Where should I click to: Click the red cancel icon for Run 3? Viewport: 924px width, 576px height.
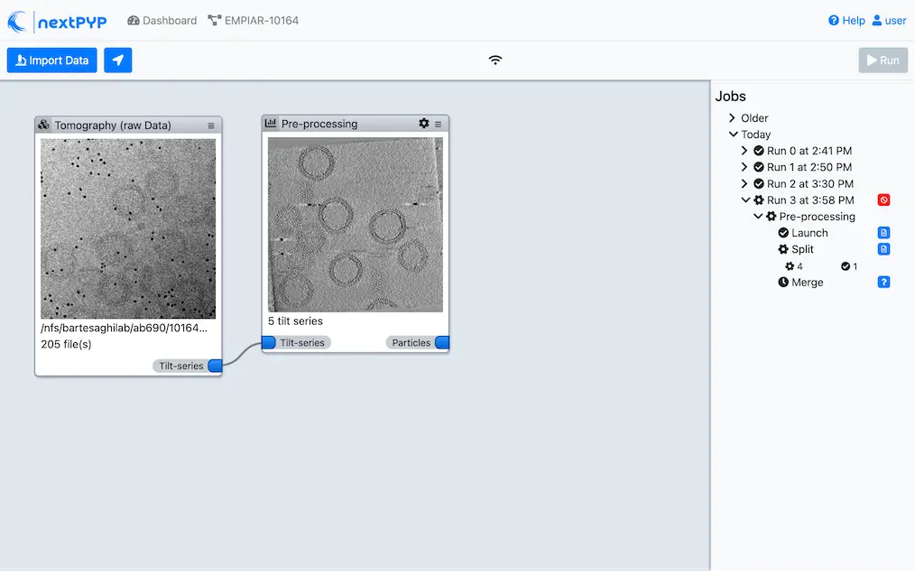click(x=882, y=200)
